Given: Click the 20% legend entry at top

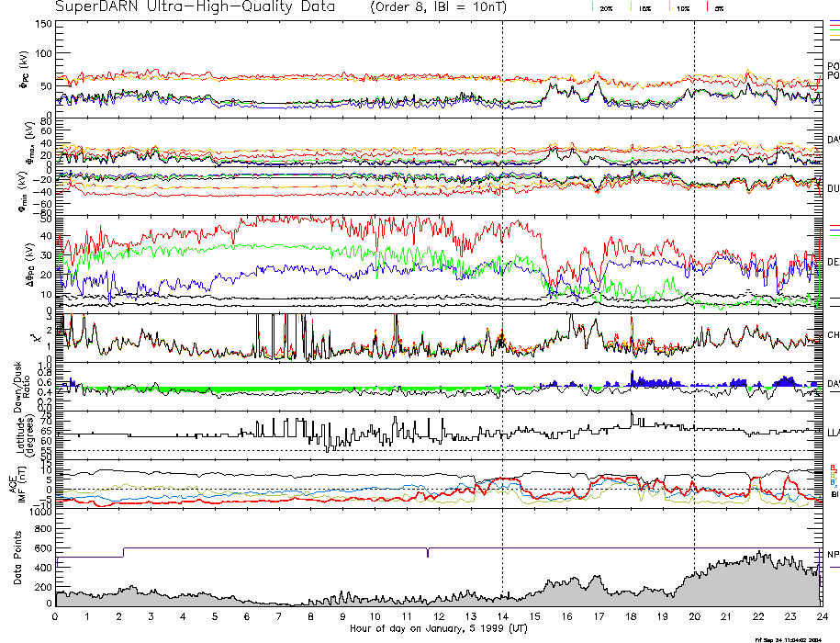Looking at the screenshot, I should (606, 7).
